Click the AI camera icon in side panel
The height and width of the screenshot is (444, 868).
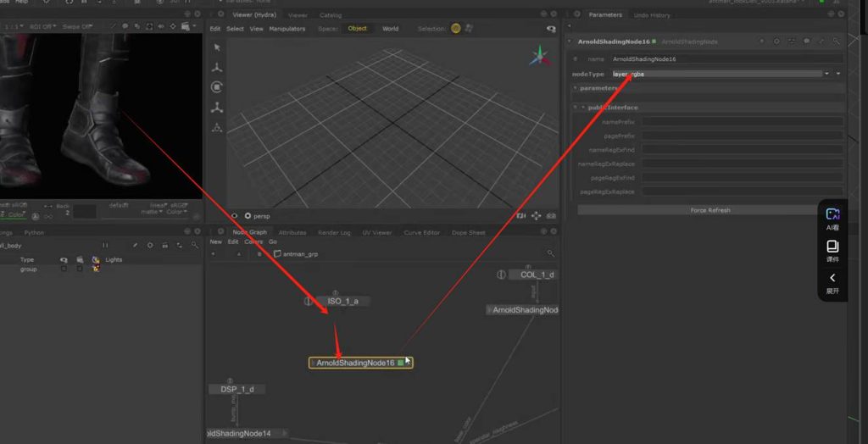coord(832,215)
